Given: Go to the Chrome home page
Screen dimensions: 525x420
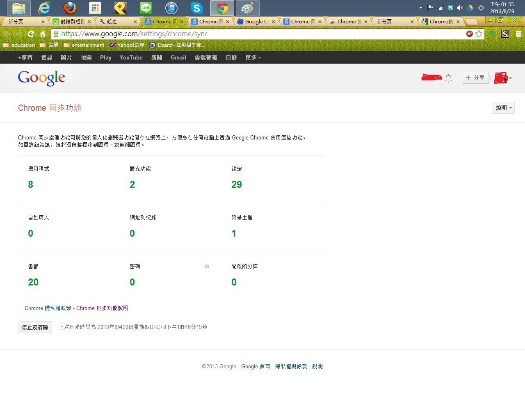Looking at the screenshot, I should click(x=43, y=34).
